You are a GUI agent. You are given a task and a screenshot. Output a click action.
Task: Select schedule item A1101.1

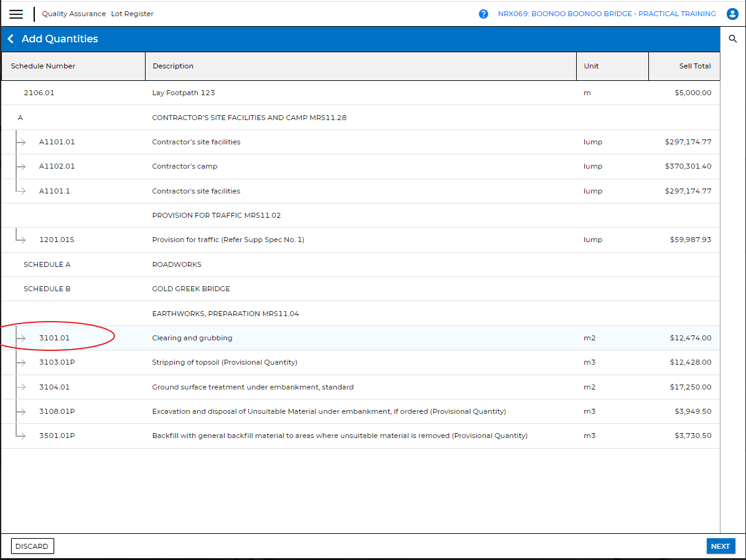click(54, 191)
